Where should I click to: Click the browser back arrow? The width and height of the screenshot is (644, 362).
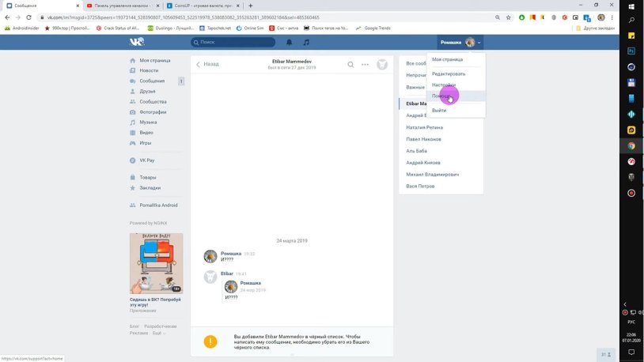pos(7,17)
